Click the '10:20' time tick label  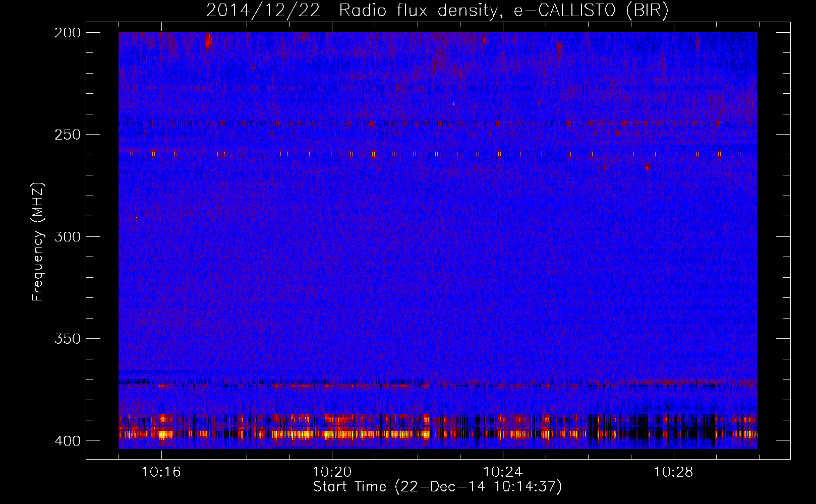332,472
